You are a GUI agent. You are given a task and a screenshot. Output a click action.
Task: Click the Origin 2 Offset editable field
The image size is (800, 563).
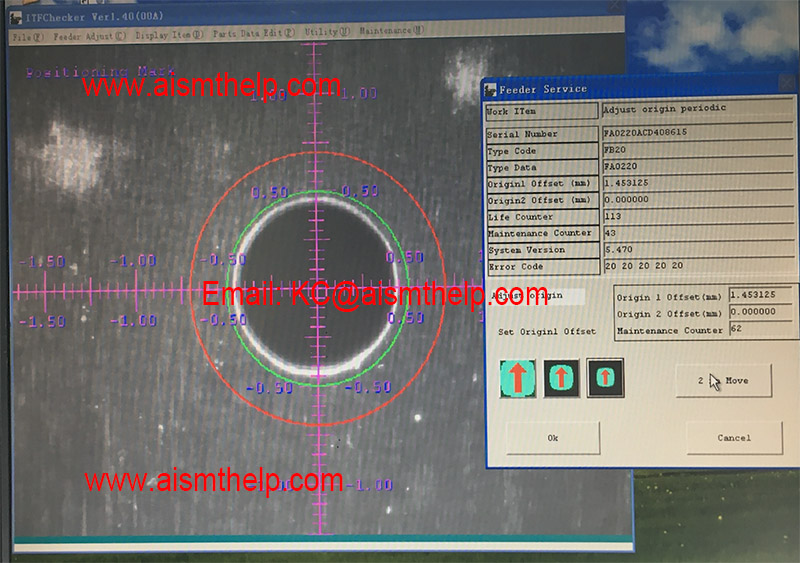[x=762, y=313]
